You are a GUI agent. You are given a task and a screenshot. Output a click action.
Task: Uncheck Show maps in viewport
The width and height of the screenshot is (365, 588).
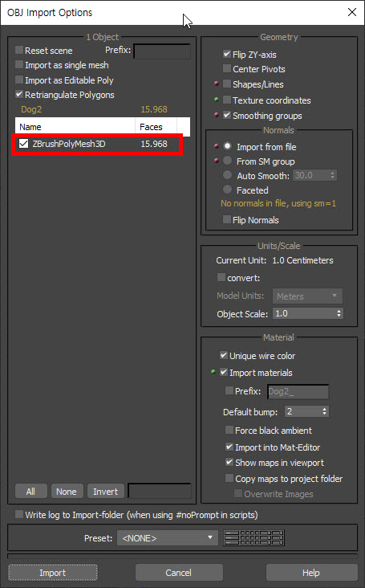click(x=229, y=463)
